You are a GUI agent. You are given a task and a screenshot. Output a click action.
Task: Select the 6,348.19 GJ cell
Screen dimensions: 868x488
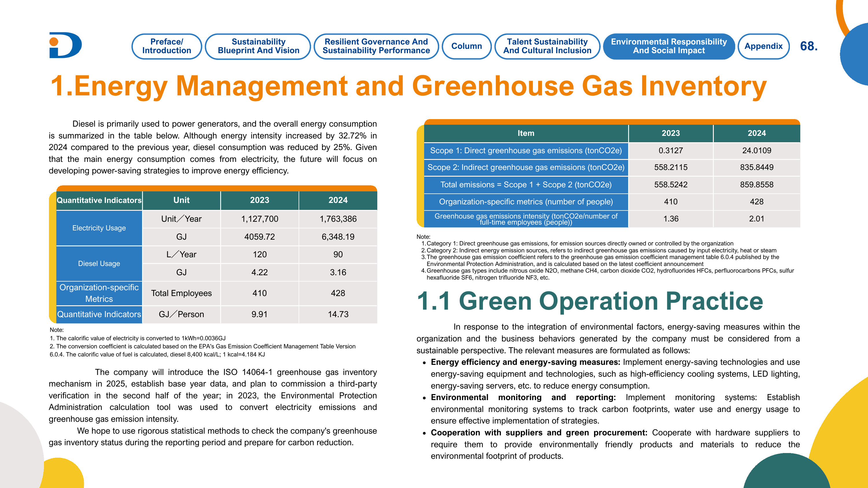[x=338, y=237]
